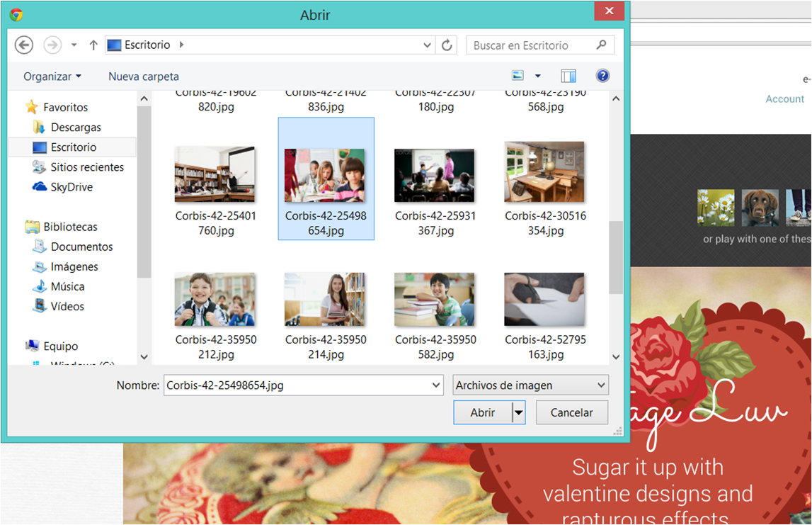This screenshot has height=525, width=812.
Task: Select thumbnail Corbis-42-25931367.jpg
Action: click(435, 175)
